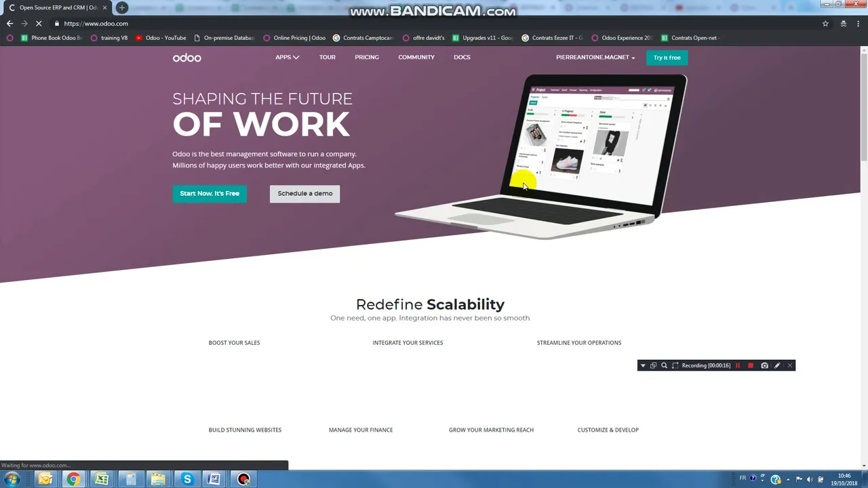Select STREAMLINE YOUR OPERATIONS heading
This screenshot has height=488, width=868.
click(579, 342)
